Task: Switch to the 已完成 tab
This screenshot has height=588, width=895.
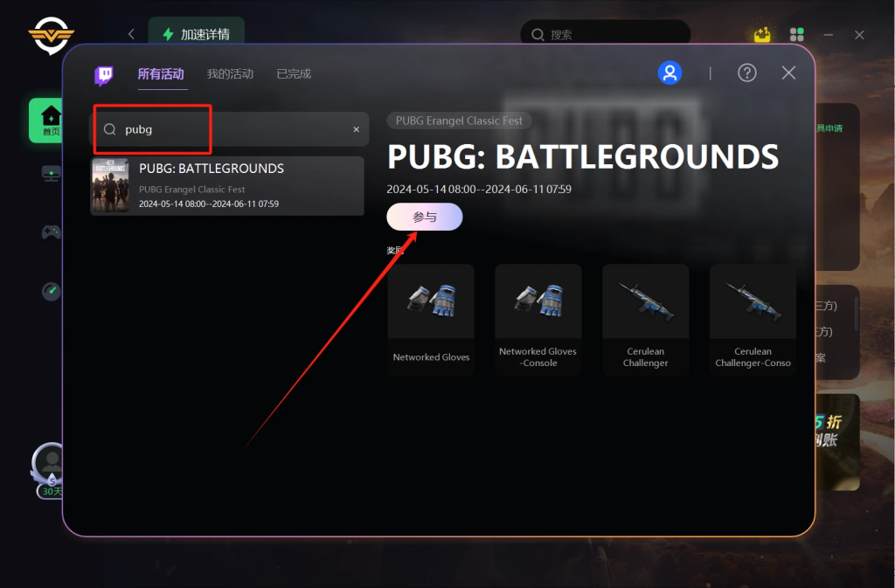Action: [x=294, y=74]
